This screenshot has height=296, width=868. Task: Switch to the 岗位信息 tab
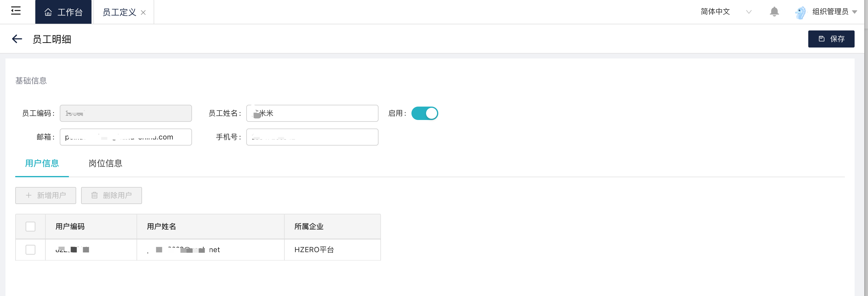tap(105, 163)
